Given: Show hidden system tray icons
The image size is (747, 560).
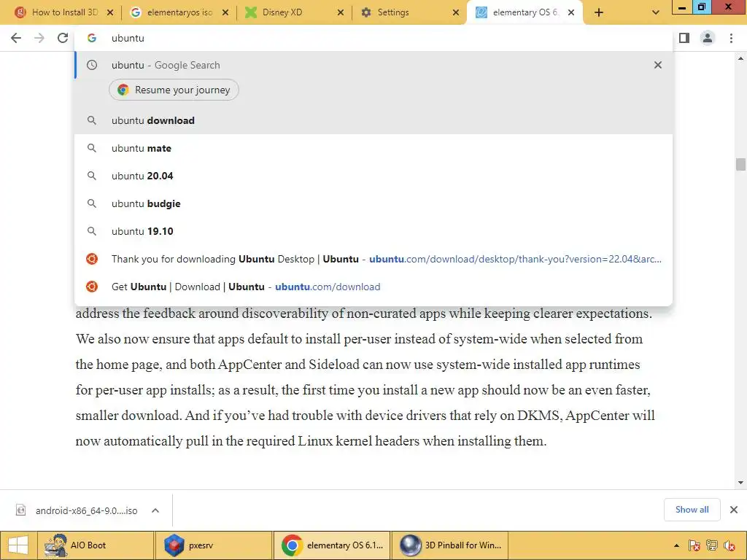Looking at the screenshot, I should point(676,545).
